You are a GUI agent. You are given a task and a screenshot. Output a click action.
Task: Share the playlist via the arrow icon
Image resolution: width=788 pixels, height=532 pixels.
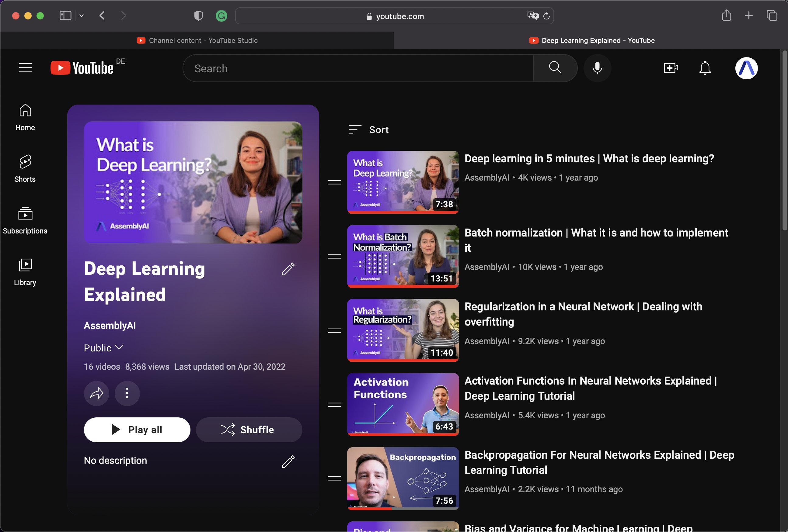click(97, 393)
